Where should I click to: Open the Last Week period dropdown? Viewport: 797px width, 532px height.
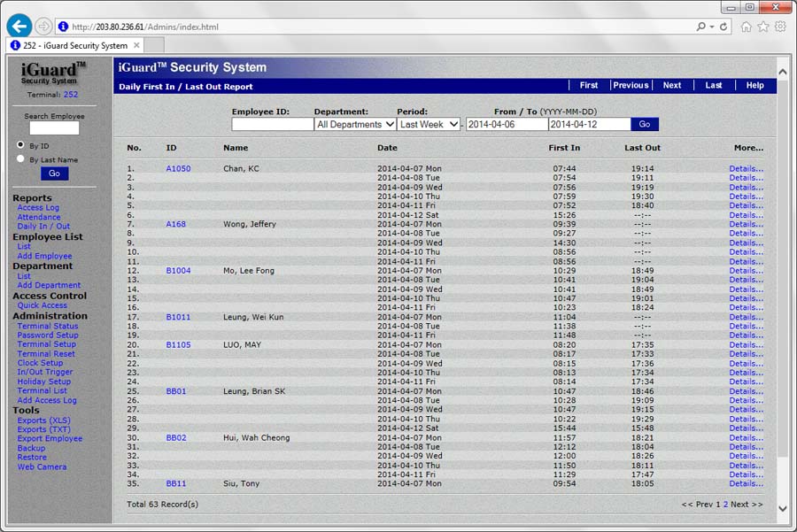[429, 124]
